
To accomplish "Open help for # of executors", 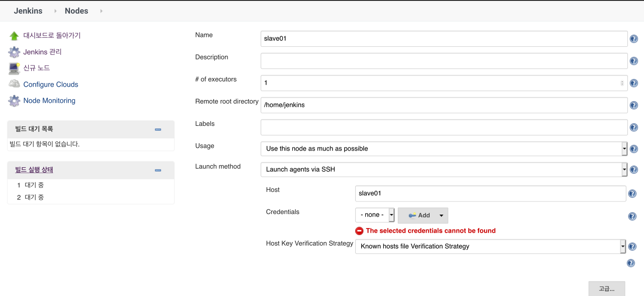I will tap(634, 83).
